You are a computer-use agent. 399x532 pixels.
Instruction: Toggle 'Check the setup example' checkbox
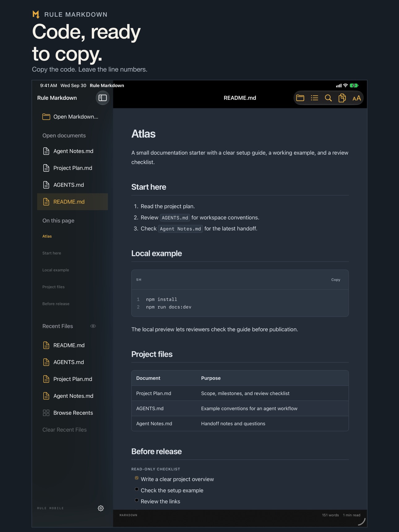pyautogui.click(x=137, y=489)
